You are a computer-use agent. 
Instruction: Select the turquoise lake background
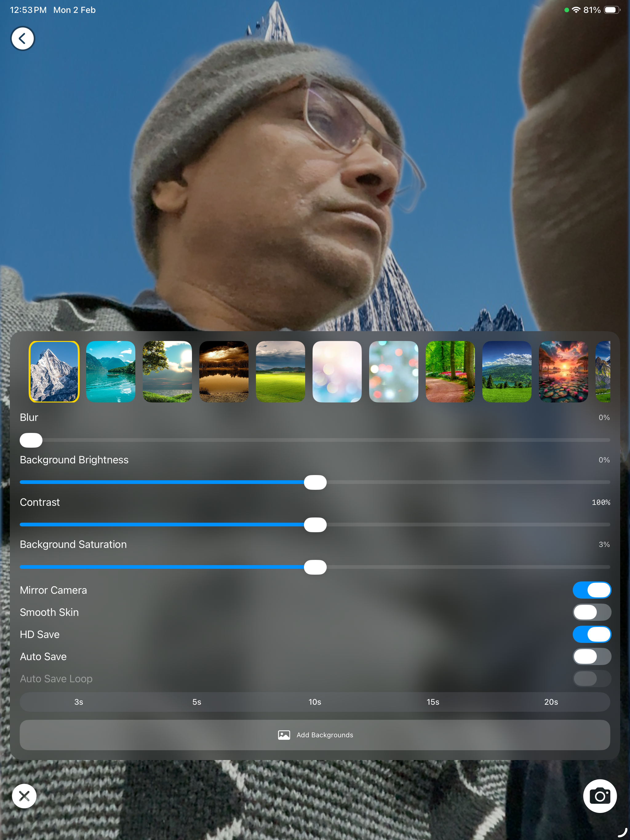click(x=110, y=371)
